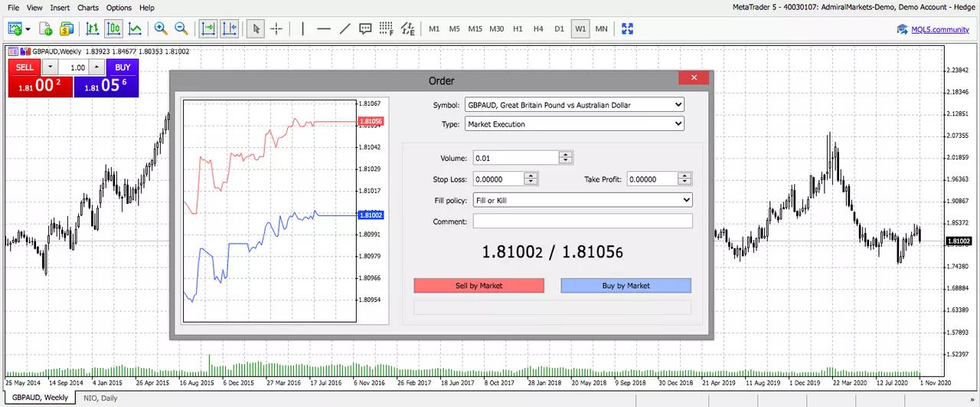Screen dimensions: 980x407
Task: Decrease one-click trading volume arrow
Action: [x=51, y=67]
